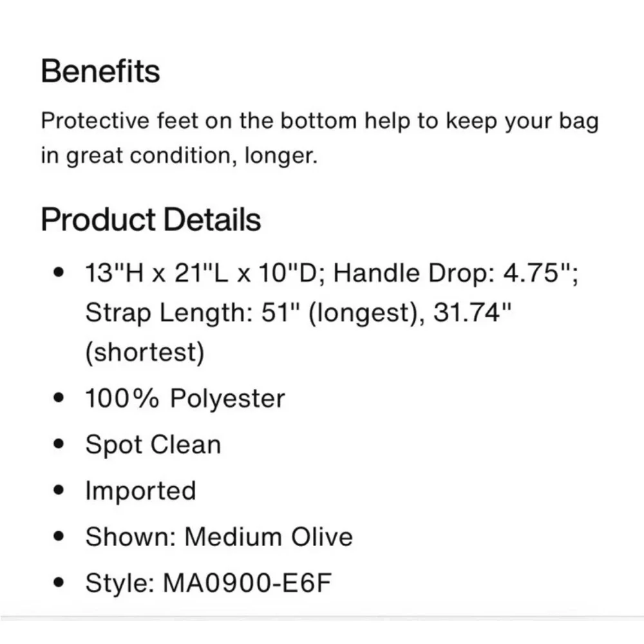This screenshot has width=644, height=644.
Task: Click the Product Details heading
Action: tap(151, 220)
